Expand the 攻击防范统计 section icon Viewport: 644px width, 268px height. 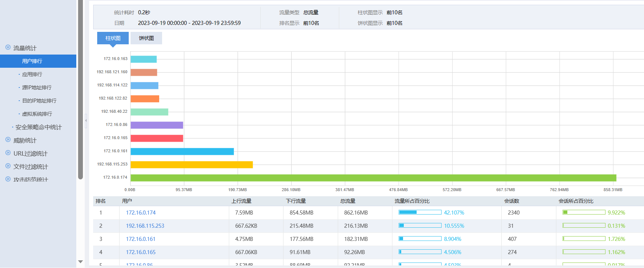coord(8,179)
